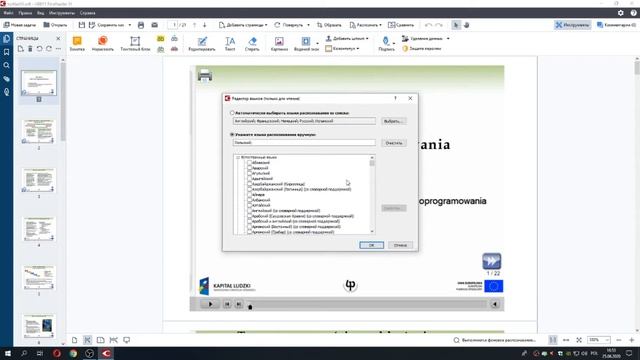This screenshot has height=360, width=640.
Task: Rotate page right in Pages panel
Action: [49, 49]
